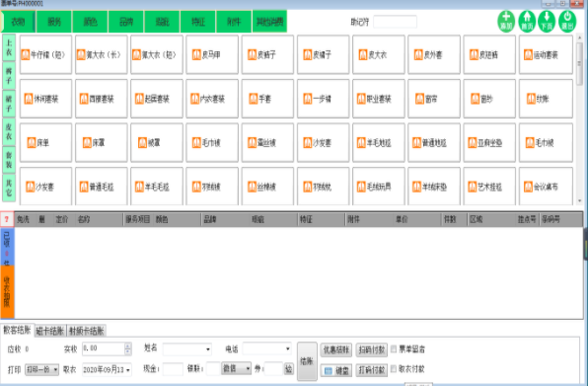Switch to the 服务 tab

(54, 22)
